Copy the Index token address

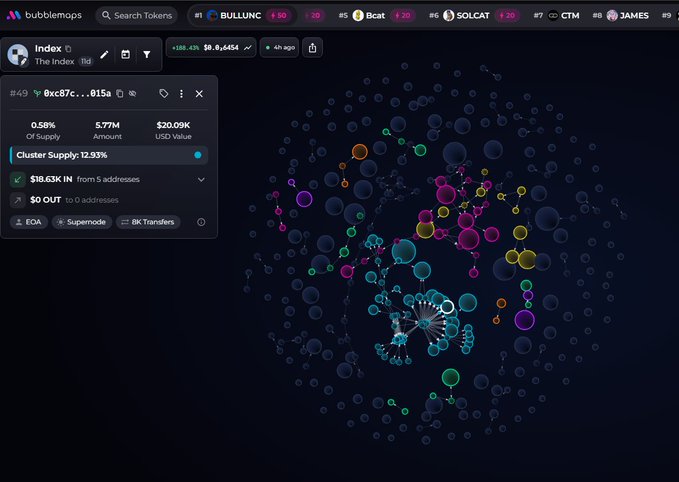click(68, 49)
